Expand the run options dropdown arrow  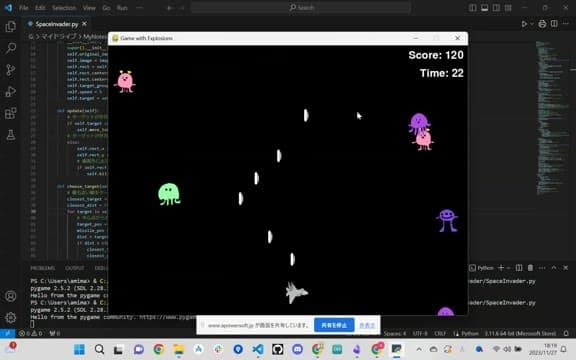point(532,24)
